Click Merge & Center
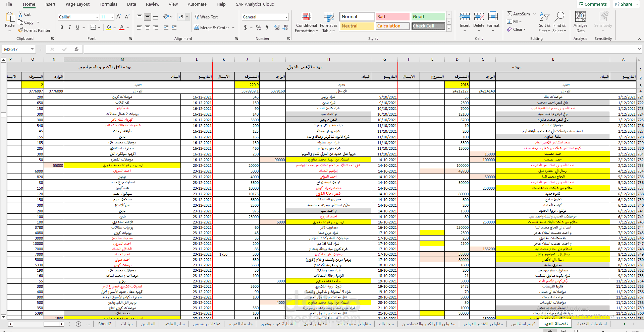Viewport: 644px width, 332px height. pos(211,28)
